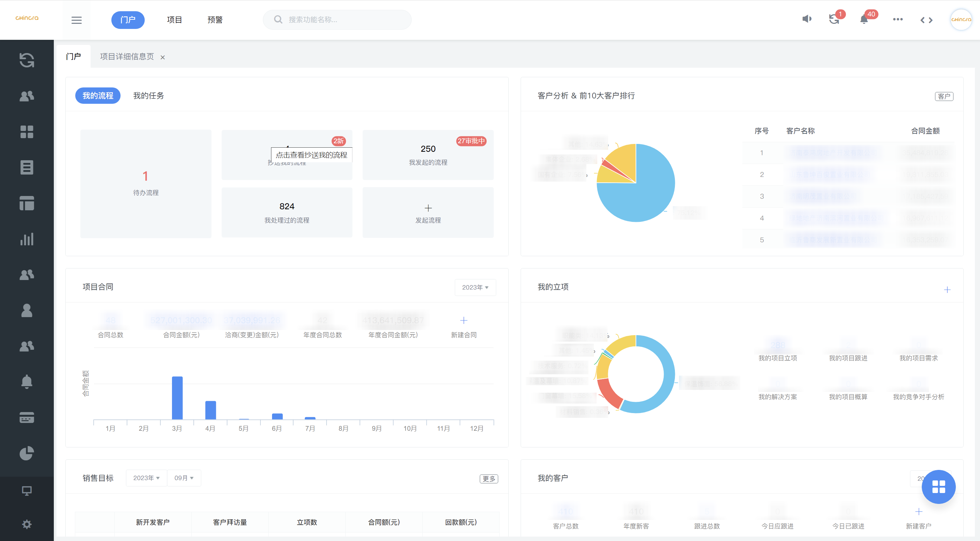
Task: Click the 发起流程 card
Action: pyautogui.click(x=428, y=213)
